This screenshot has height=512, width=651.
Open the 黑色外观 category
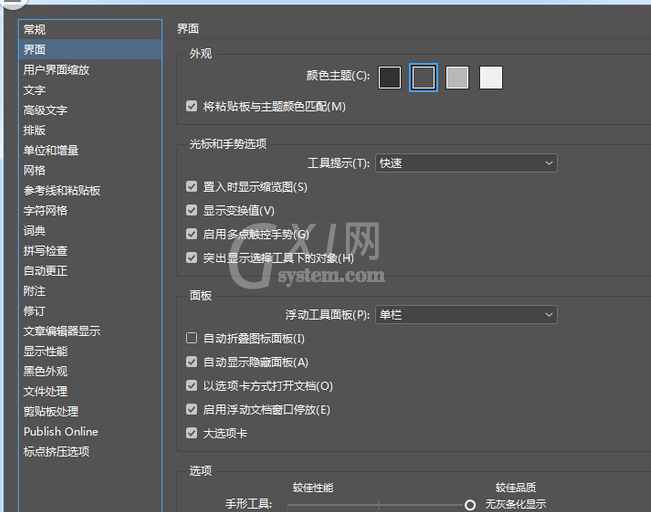pyautogui.click(x=90, y=371)
